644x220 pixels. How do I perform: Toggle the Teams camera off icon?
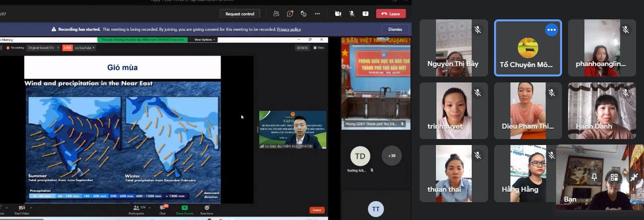point(338,14)
